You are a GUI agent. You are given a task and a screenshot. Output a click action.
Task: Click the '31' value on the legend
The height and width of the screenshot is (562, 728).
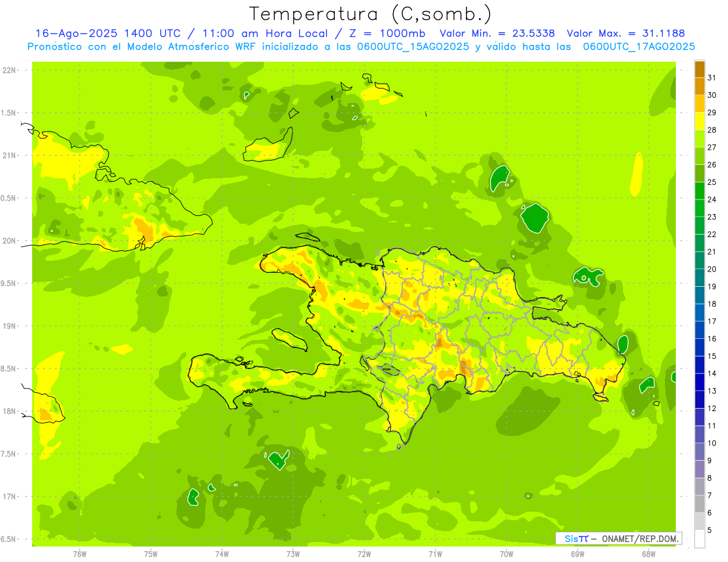pos(712,78)
